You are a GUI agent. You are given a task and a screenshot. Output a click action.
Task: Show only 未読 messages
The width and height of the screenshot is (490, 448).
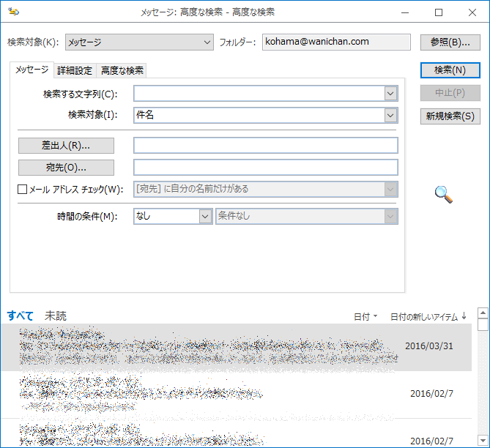(x=56, y=316)
